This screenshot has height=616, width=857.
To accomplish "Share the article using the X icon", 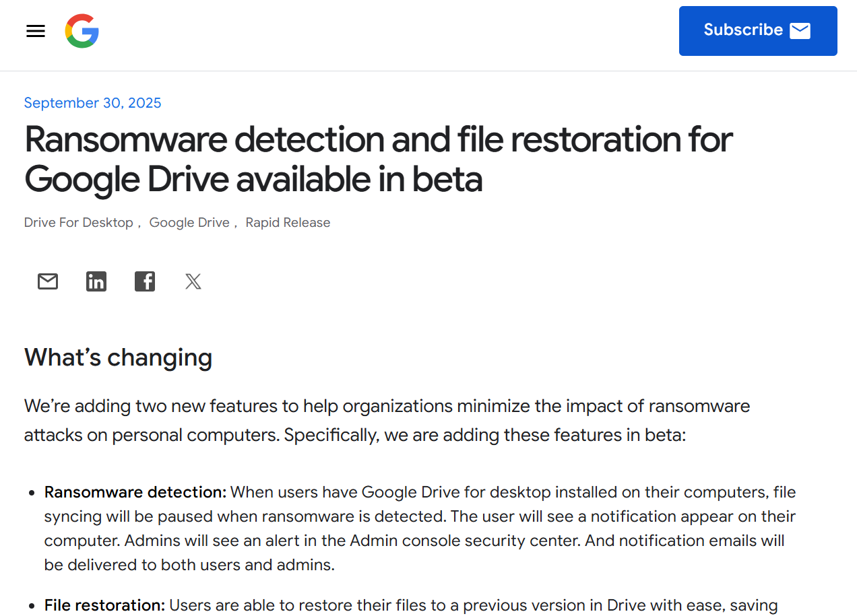I will [193, 281].
